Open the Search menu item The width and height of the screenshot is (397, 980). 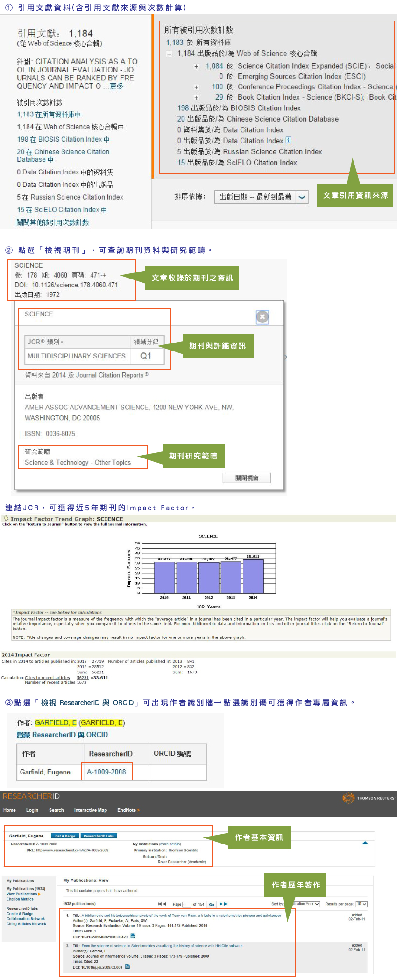coord(56,810)
